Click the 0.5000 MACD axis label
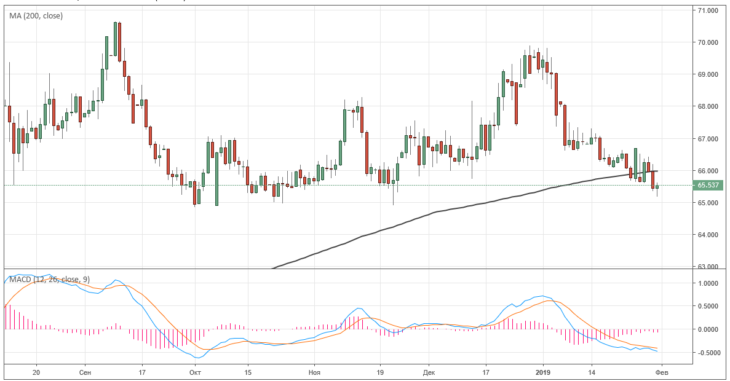The image size is (730, 381). pos(709,306)
